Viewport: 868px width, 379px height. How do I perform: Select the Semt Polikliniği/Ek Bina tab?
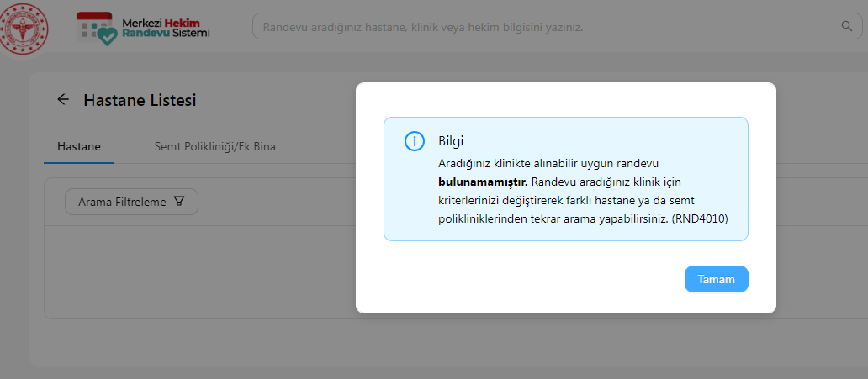click(x=214, y=146)
